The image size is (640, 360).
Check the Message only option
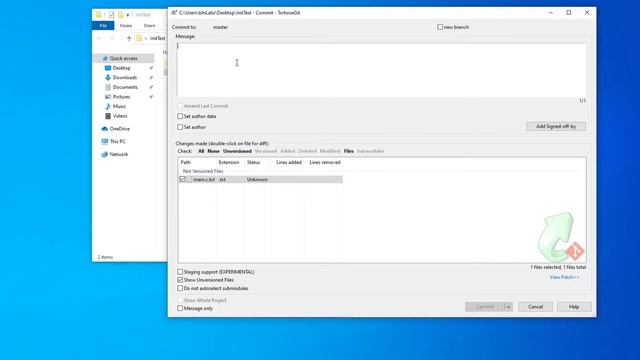click(x=180, y=308)
